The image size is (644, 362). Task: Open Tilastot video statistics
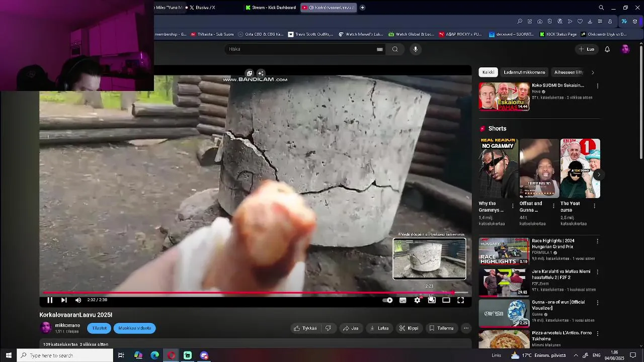point(99,328)
